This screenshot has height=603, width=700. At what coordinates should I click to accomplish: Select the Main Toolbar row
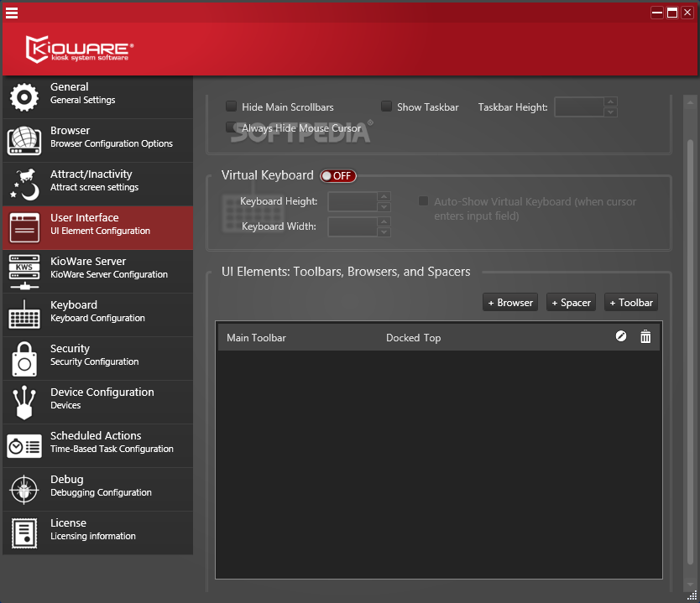pos(438,337)
